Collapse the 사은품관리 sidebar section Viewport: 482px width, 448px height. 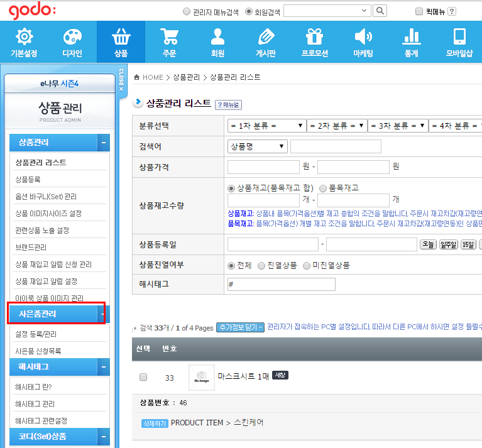[x=103, y=314]
